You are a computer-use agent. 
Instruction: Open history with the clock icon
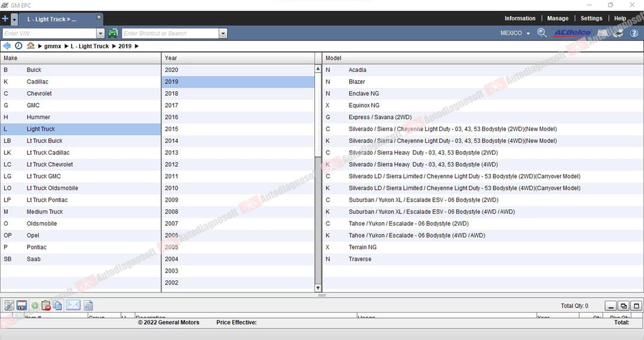[x=18, y=46]
